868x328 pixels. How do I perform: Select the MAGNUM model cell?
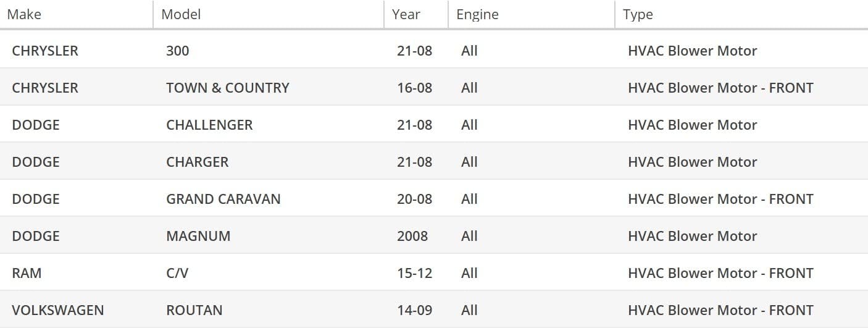point(198,236)
